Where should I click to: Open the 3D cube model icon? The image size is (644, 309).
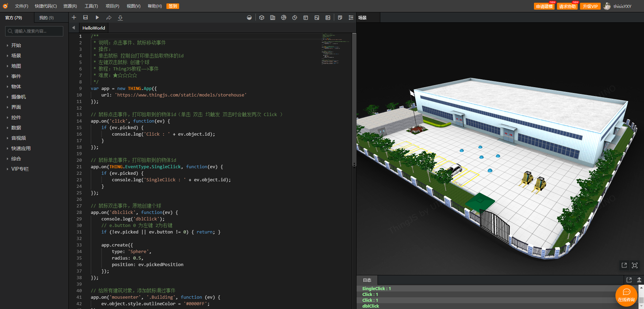tap(262, 18)
